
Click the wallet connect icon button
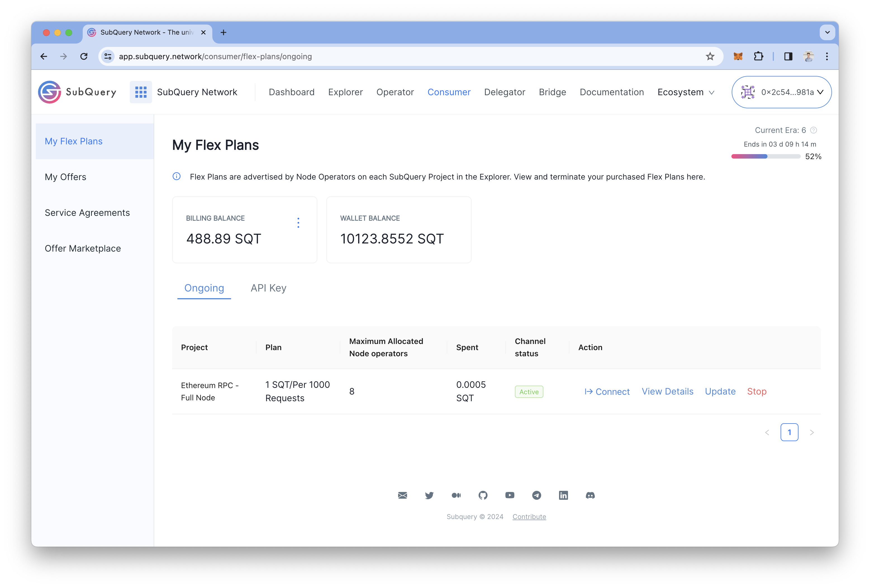tap(747, 92)
